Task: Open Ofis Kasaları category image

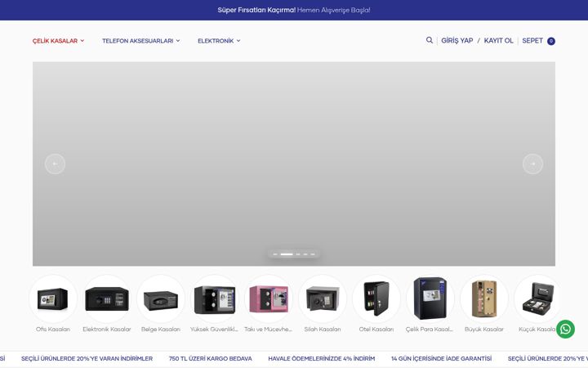Action: coord(53,299)
